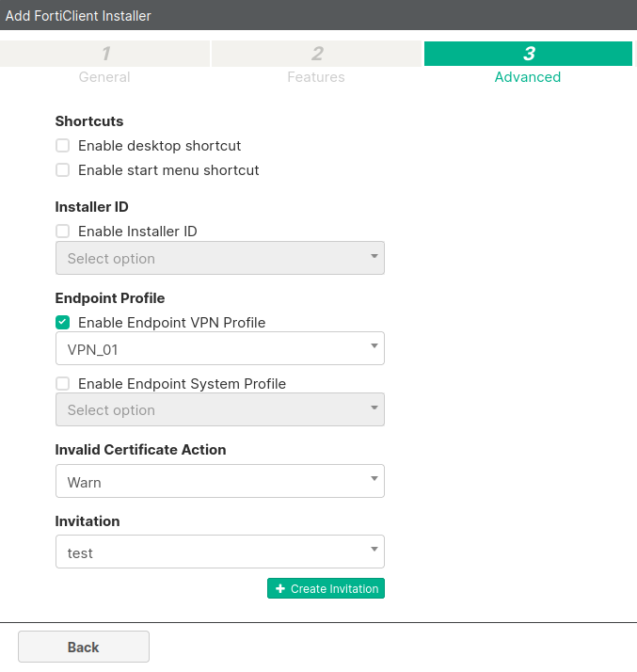Click the Installer ID select option dropdown
Viewport: 637px width, 672px height.
pyautogui.click(x=219, y=259)
